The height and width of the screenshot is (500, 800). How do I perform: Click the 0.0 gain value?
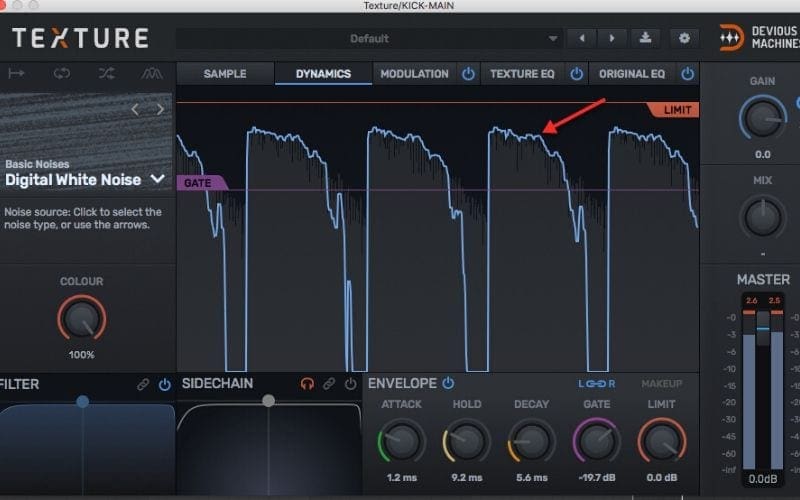coord(763,155)
